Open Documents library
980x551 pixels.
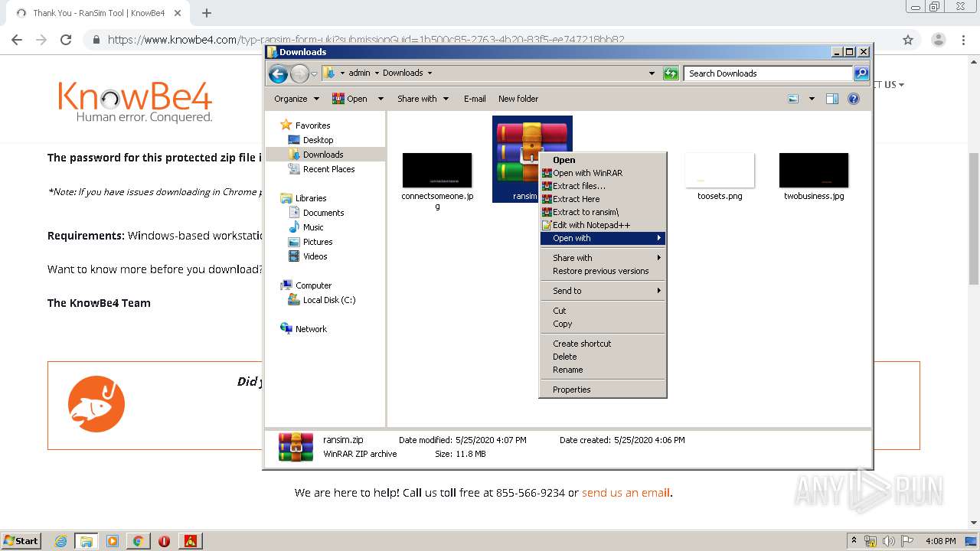[x=323, y=213]
